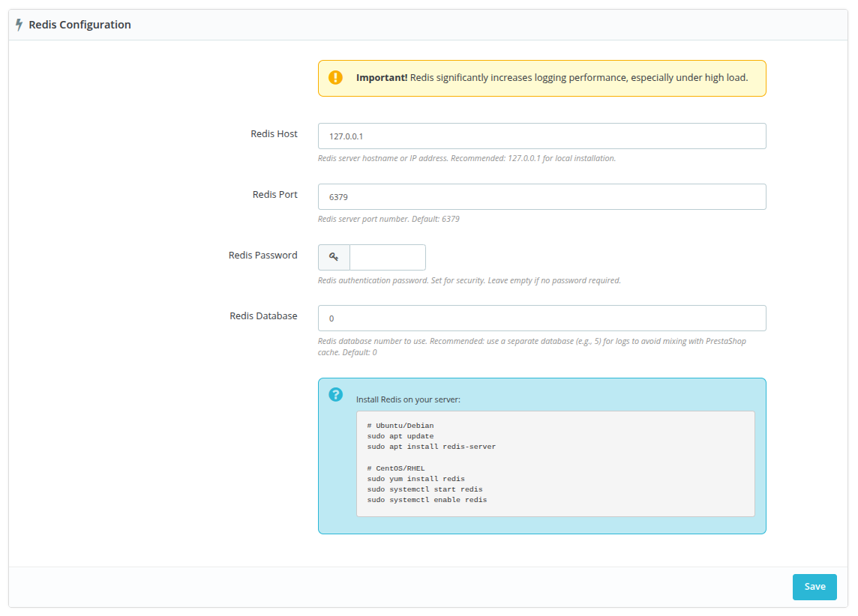Click the 'sudo systemctl enable redis' command

pyautogui.click(x=427, y=500)
